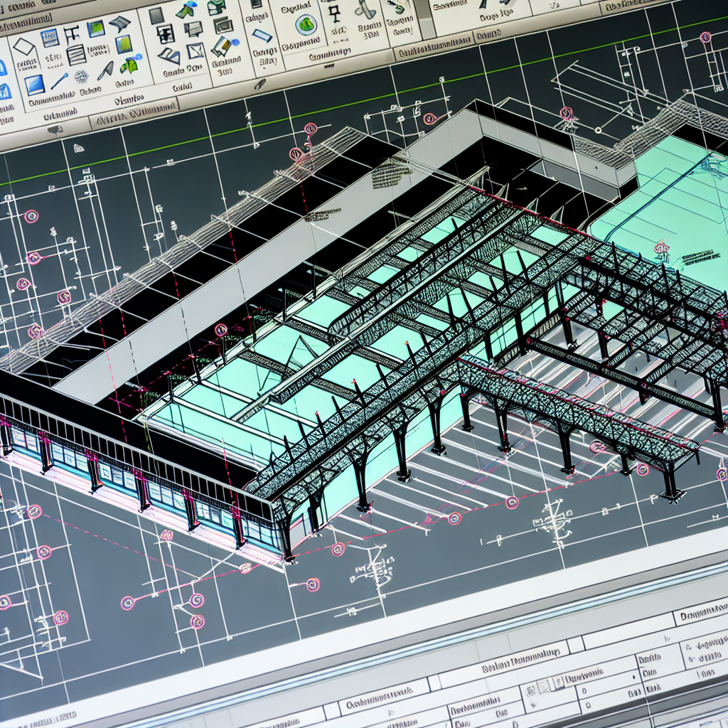
Task: Select the dark folded sheet icon
Action: (119, 23)
